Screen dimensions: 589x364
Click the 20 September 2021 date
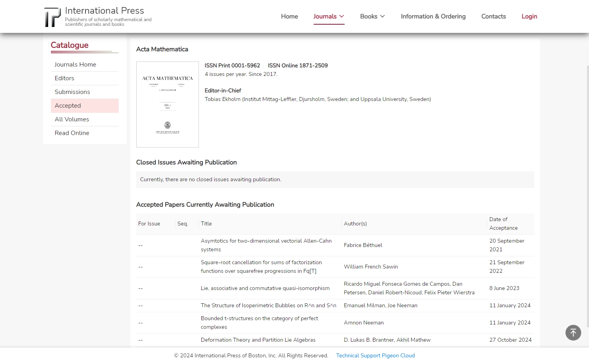tap(507, 245)
